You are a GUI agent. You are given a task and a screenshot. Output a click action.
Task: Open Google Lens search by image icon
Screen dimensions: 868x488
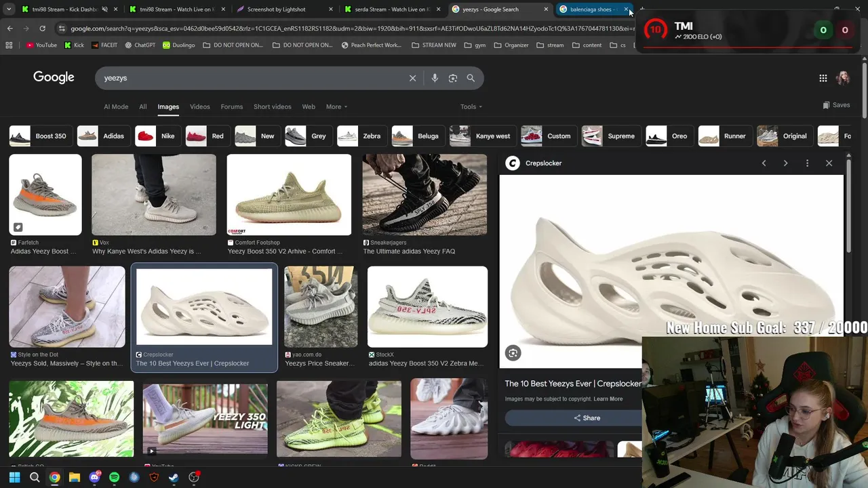[453, 78]
